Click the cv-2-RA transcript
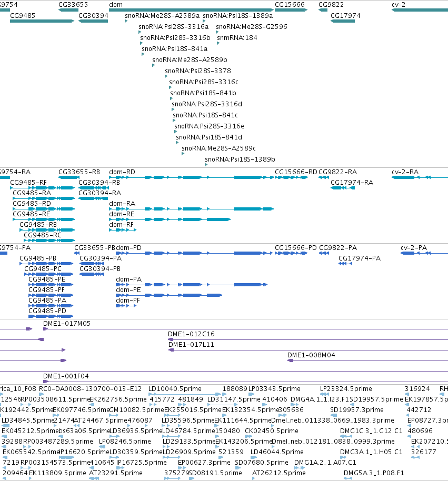Viewport: 448px width, 481px height. [x=420, y=178]
